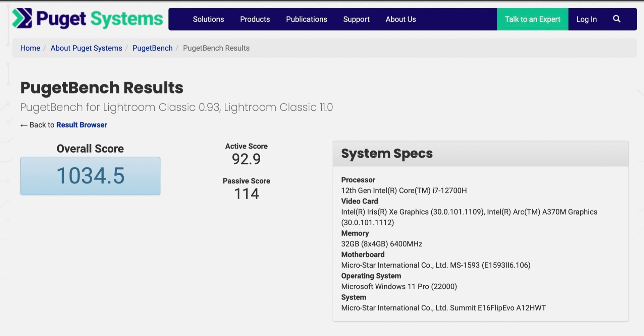Click the Puget Systems logo
The width and height of the screenshot is (644, 336).
[88, 19]
